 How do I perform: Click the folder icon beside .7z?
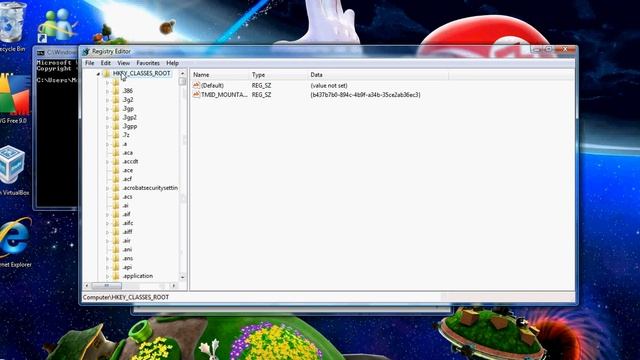pyautogui.click(x=116, y=135)
